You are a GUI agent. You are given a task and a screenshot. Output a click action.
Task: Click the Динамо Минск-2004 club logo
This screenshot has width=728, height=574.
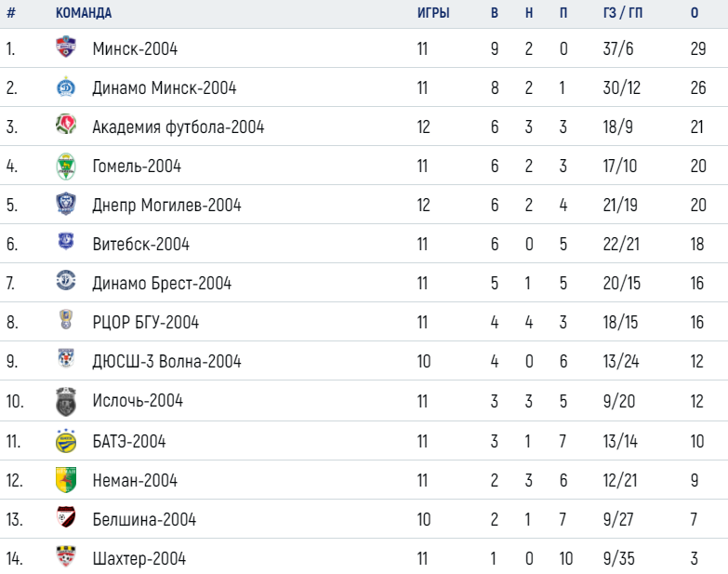(66, 87)
